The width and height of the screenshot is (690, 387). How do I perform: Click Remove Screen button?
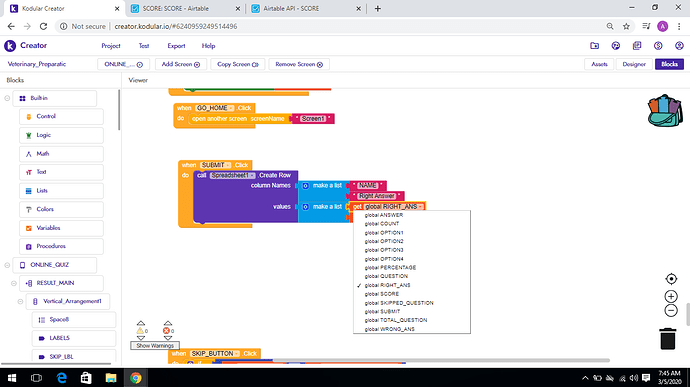pyautogui.click(x=299, y=64)
